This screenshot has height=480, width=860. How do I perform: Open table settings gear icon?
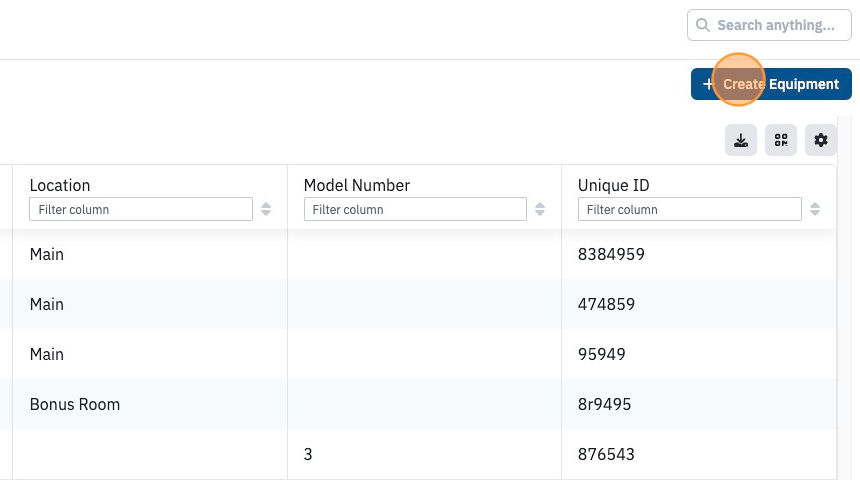(x=821, y=140)
